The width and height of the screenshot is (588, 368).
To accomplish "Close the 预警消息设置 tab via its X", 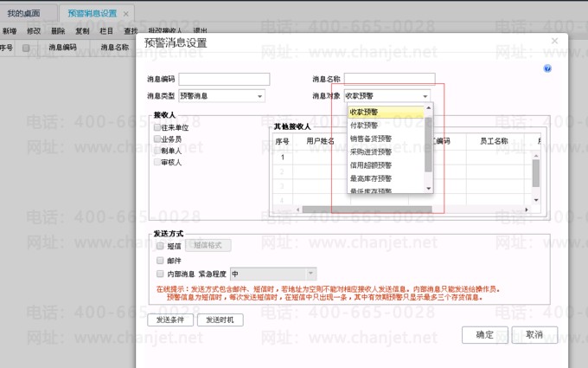I will pyautogui.click(x=126, y=14).
